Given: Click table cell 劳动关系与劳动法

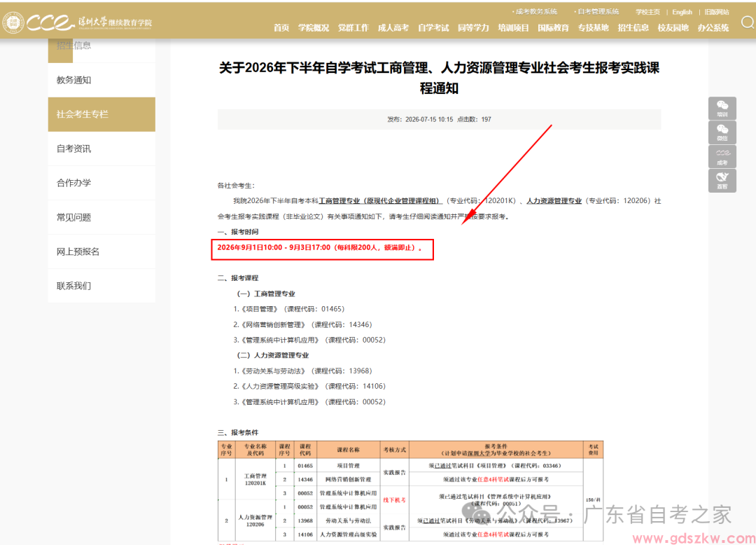Looking at the screenshot, I should click(x=348, y=521).
